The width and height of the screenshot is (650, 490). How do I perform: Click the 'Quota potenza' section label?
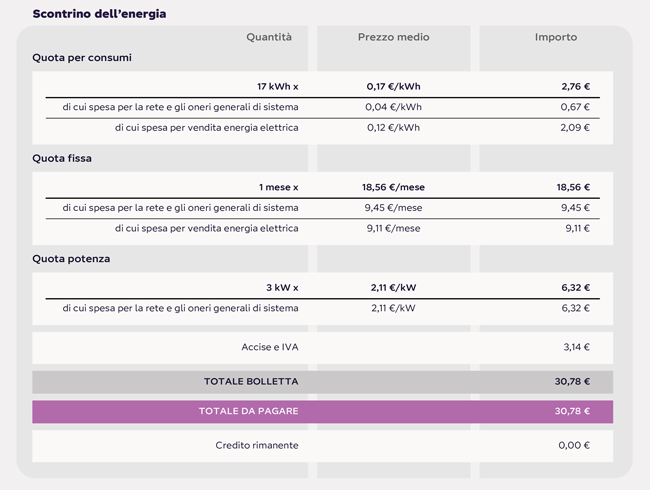71,259
